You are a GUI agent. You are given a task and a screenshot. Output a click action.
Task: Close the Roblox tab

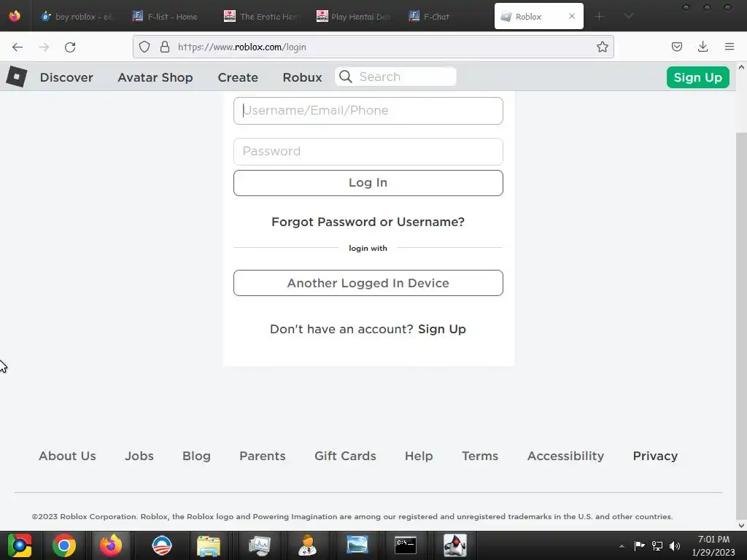pyautogui.click(x=572, y=16)
